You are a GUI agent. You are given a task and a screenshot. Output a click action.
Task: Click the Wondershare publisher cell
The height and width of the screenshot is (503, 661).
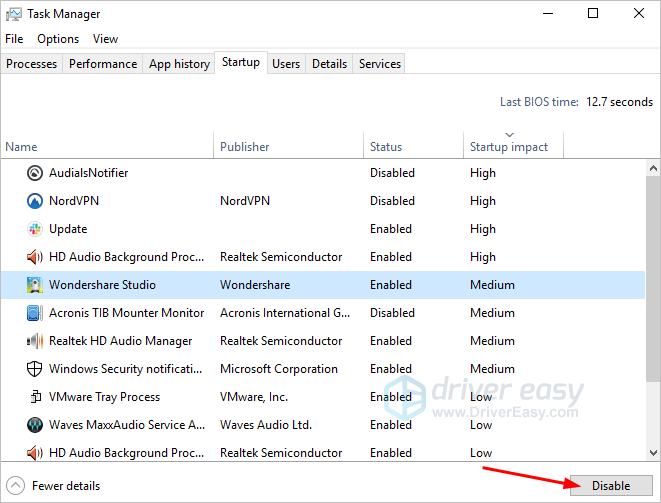pyautogui.click(x=255, y=285)
